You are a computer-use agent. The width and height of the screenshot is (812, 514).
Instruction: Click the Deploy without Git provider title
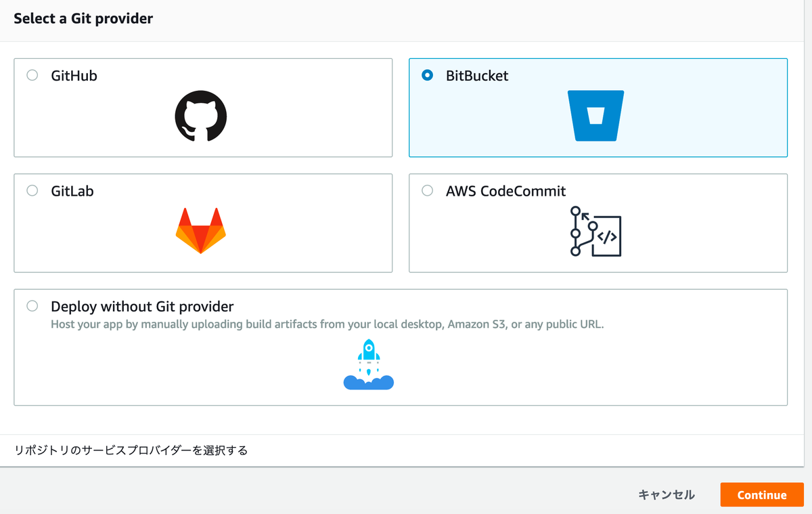point(142,306)
